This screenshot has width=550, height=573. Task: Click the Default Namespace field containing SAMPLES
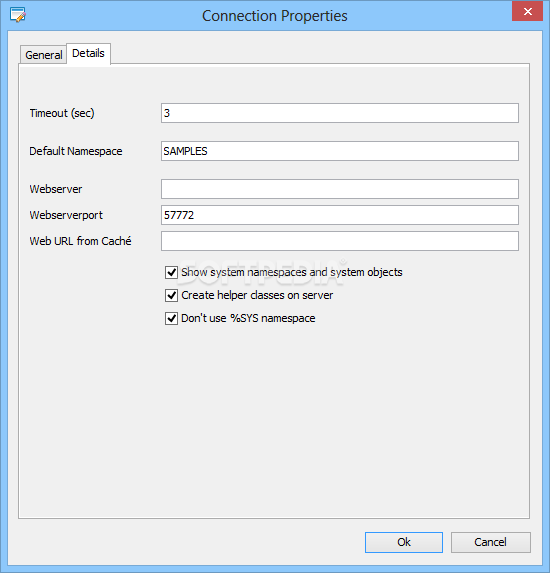340,151
